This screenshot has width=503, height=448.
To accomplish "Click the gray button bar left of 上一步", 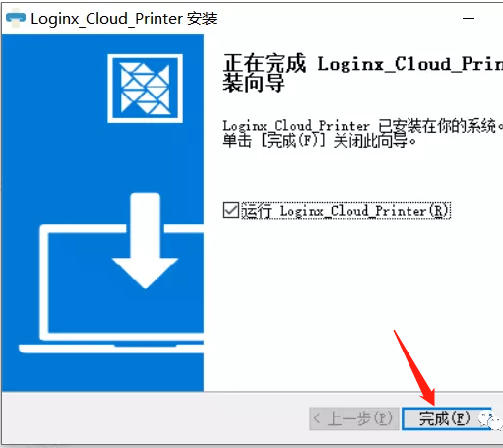I will click(155, 418).
